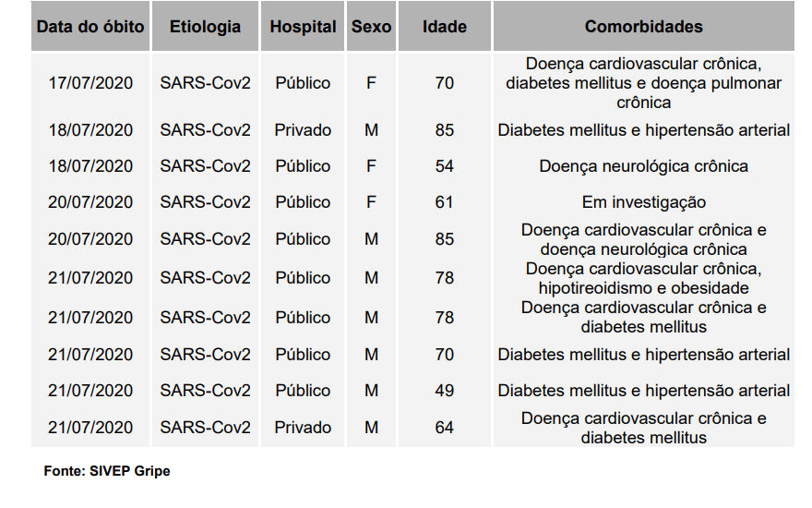The width and height of the screenshot is (812, 508).
Task: Select the age value 49
Action: (x=445, y=391)
